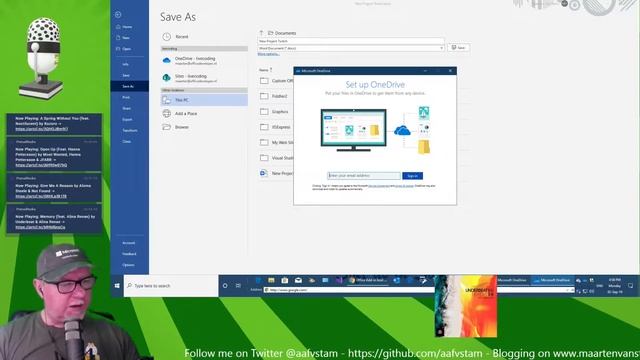Click the More options link
Viewport: 640px width, 360px height.
coord(269,54)
